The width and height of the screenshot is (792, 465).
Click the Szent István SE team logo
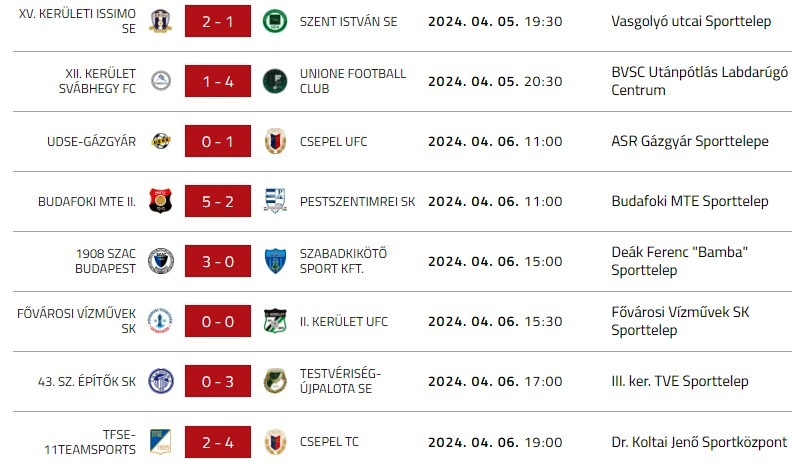[x=274, y=21]
